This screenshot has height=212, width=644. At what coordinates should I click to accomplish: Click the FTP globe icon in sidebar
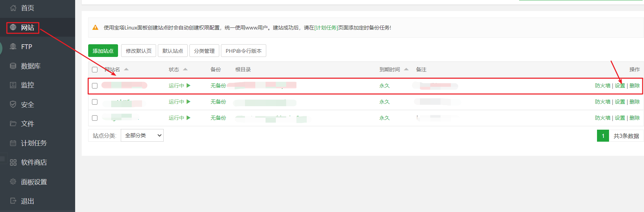[13, 46]
